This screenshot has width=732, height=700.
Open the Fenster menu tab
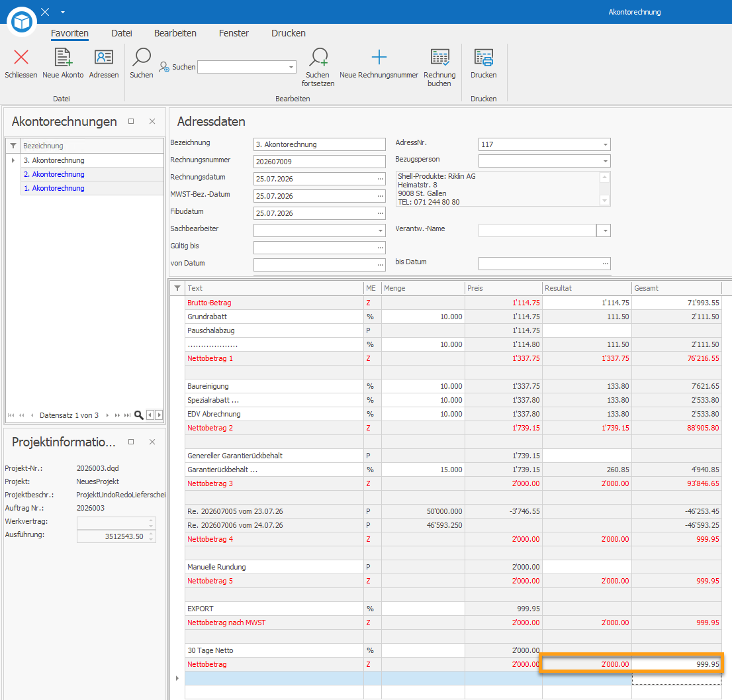(234, 33)
